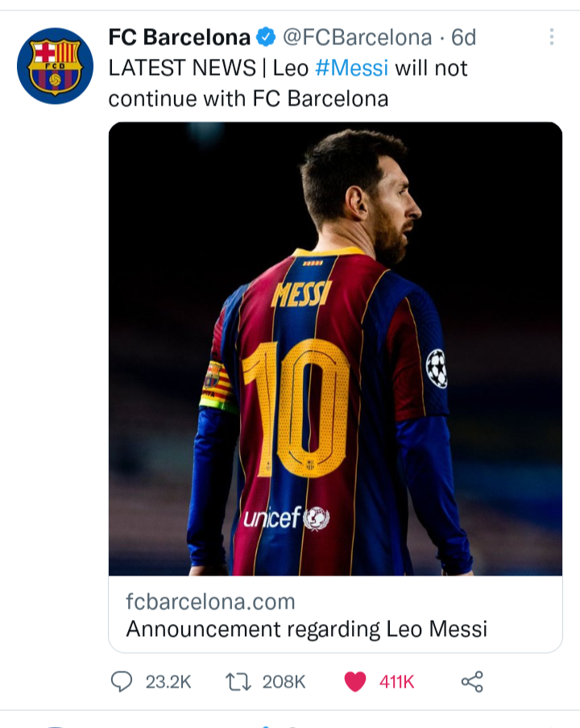The width and height of the screenshot is (580, 728).
Task: Open 'Announcement regarding Leo Messi' headline
Action: coord(307,629)
